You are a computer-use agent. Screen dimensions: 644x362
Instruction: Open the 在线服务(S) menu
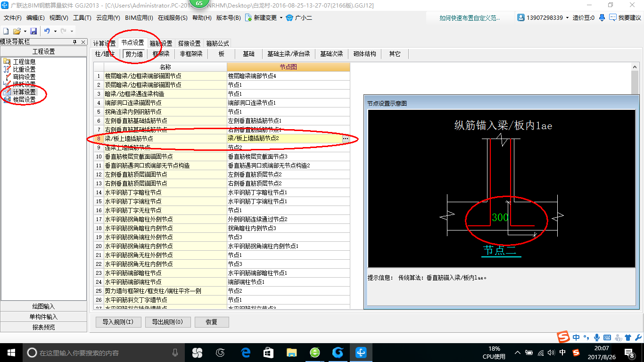(x=173, y=17)
